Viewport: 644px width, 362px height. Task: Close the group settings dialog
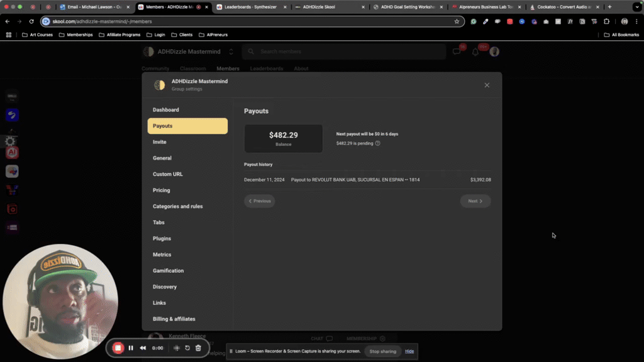(x=487, y=85)
